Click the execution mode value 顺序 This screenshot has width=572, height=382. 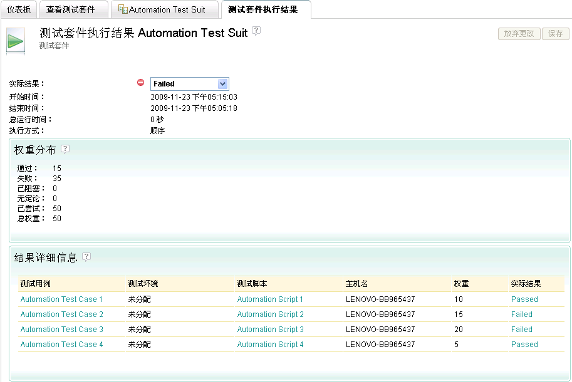click(157, 131)
